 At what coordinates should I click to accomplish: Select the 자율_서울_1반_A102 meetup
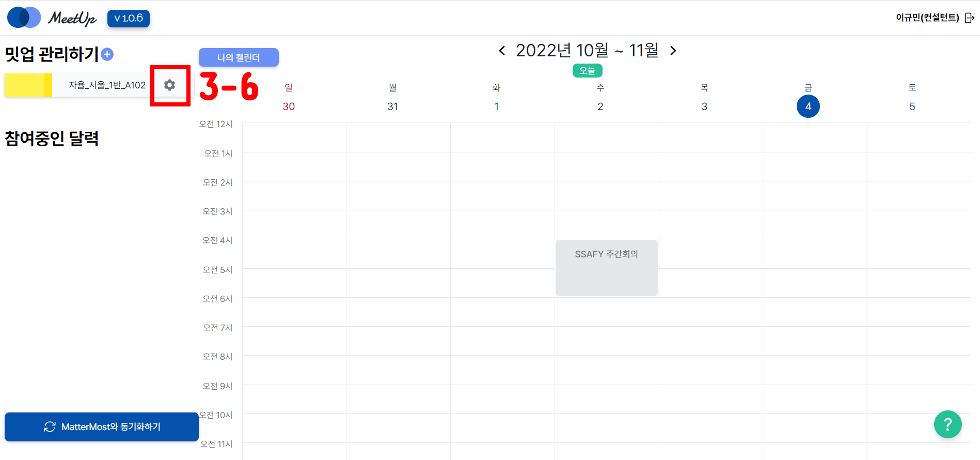[x=107, y=85]
